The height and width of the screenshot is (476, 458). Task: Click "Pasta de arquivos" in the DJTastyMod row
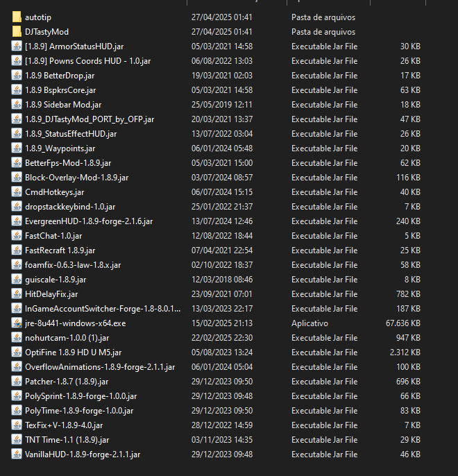click(323, 32)
